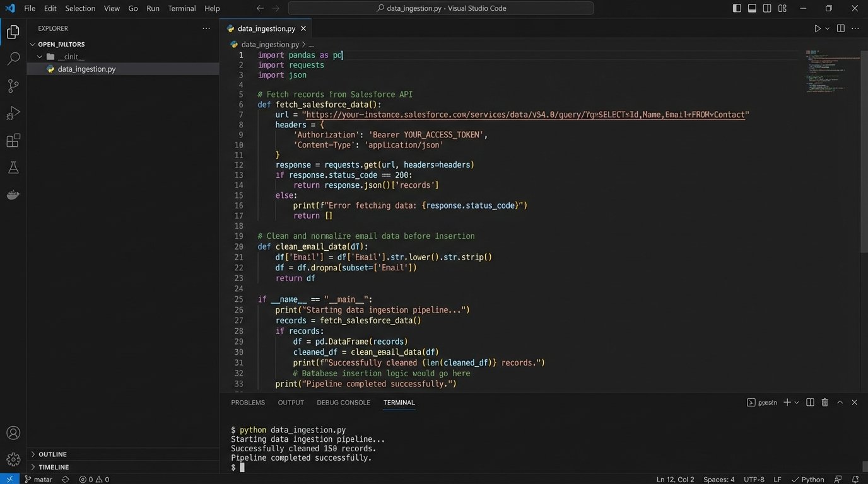Open the Docker view in activity bar
The image size is (868, 484).
[13, 195]
